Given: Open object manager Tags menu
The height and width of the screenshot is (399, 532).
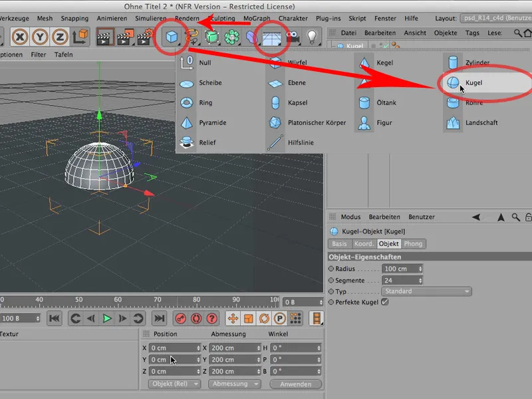Looking at the screenshot, I should pyautogui.click(x=472, y=33).
